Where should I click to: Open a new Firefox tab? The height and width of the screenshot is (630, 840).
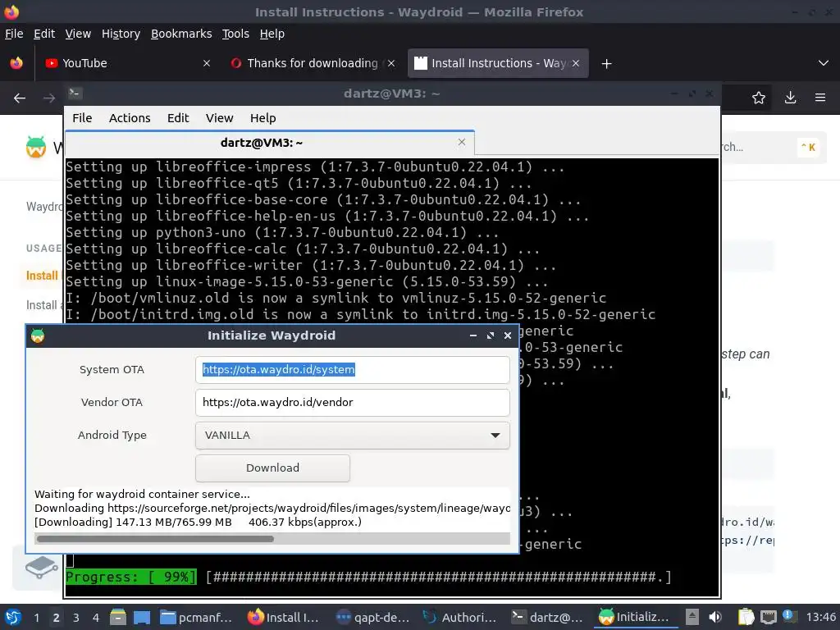pyautogui.click(x=606, y=64)
